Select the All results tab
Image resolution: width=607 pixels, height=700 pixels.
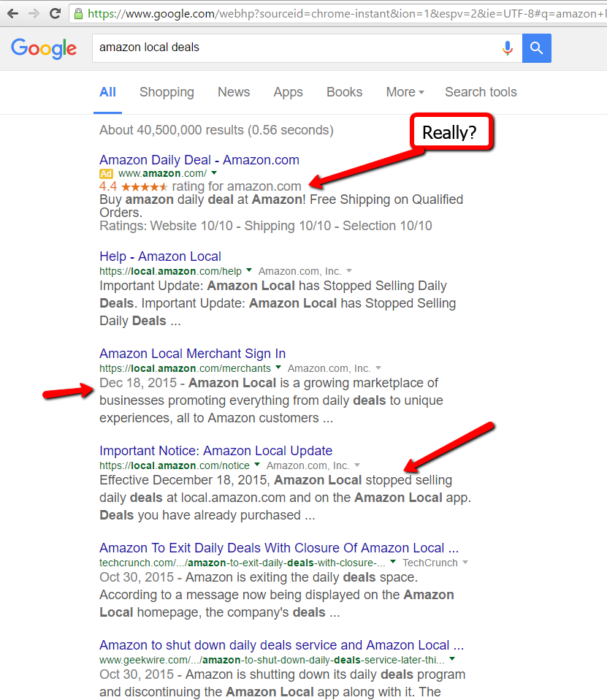pos(107,92)
